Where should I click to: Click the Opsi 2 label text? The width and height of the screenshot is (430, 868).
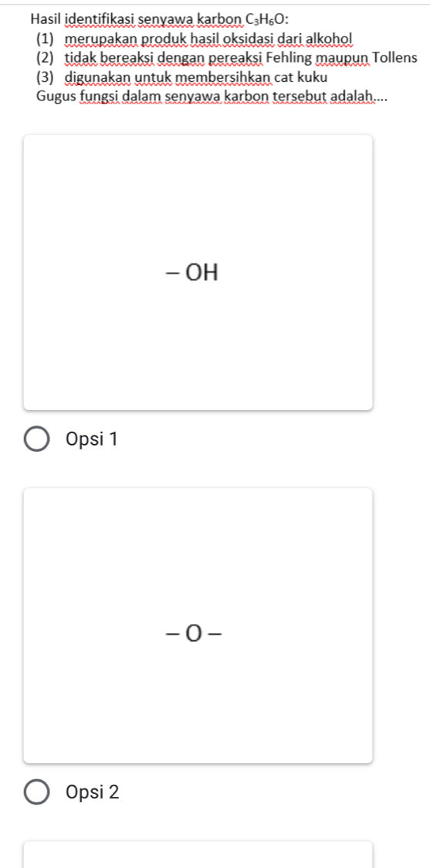(x=92, y=792)
